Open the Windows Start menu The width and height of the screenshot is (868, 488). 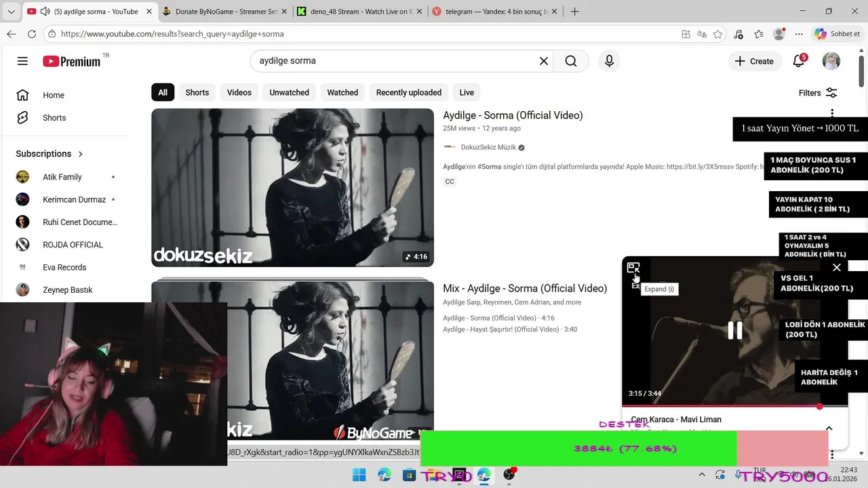click(x=359, y=474)
